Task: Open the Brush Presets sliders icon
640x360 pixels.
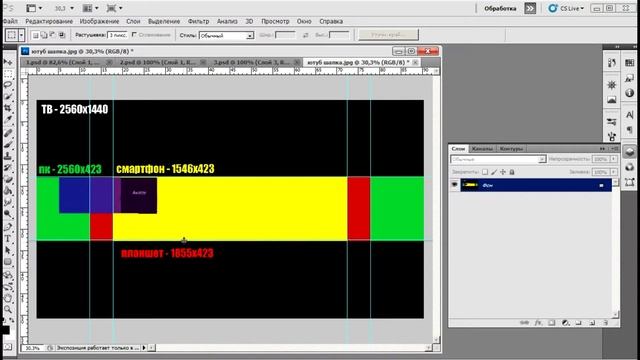Action: point(611,122)
